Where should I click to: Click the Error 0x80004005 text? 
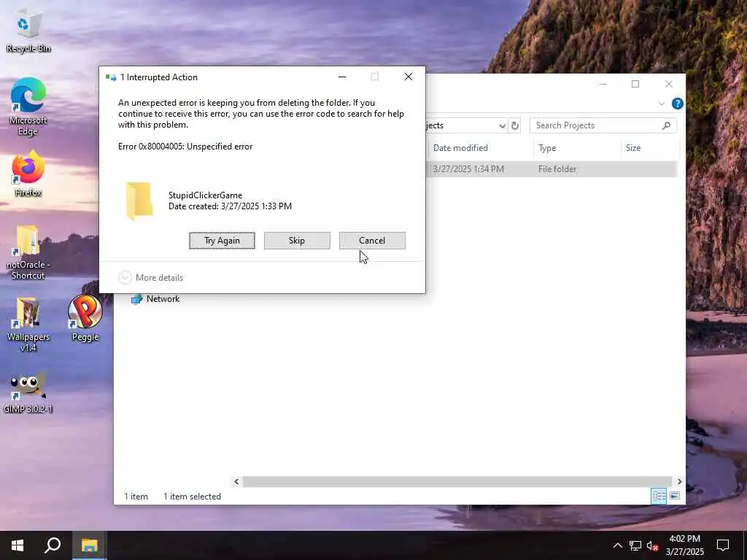tap(185, 147)
